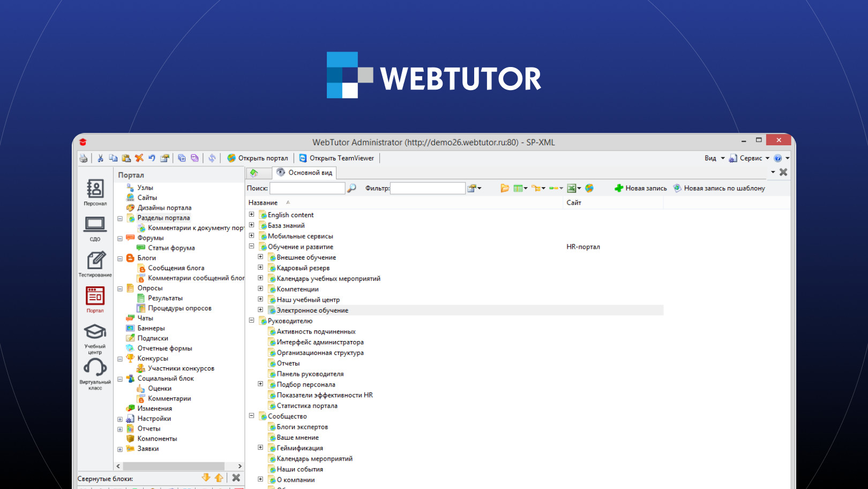Viewport: 868px width, 489px height.
Task: Open the СДО sidebar section
Action: [x=95, y=228]
